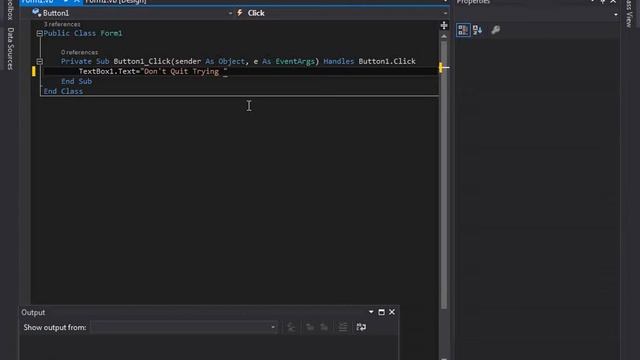
Task: Click the EventArgs type in code
Action: point(295,61)
